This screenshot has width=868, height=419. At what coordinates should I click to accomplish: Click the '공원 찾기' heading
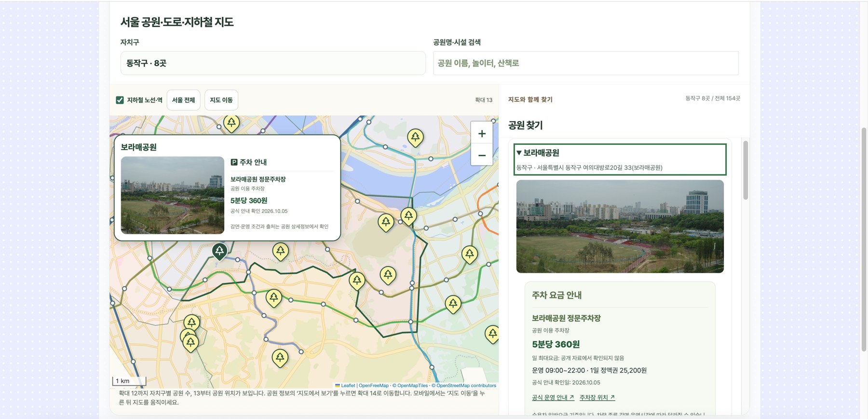pyautogui.click(x=526, y=125)
